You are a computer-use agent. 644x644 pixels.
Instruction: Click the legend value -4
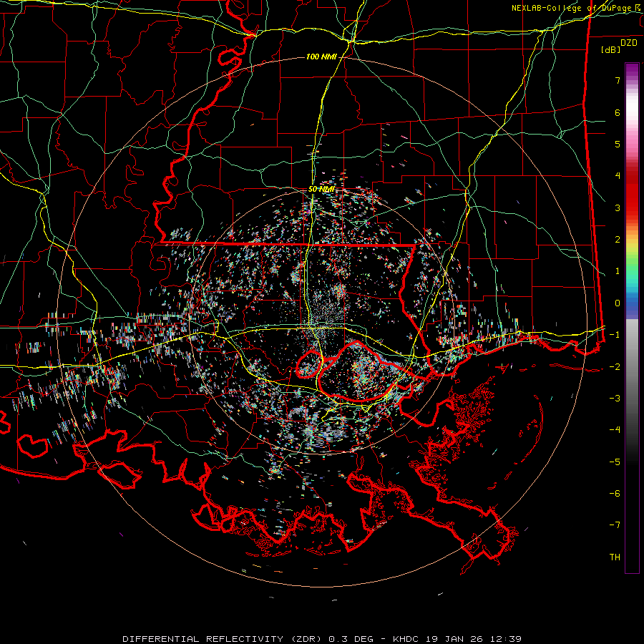[615, 430]
